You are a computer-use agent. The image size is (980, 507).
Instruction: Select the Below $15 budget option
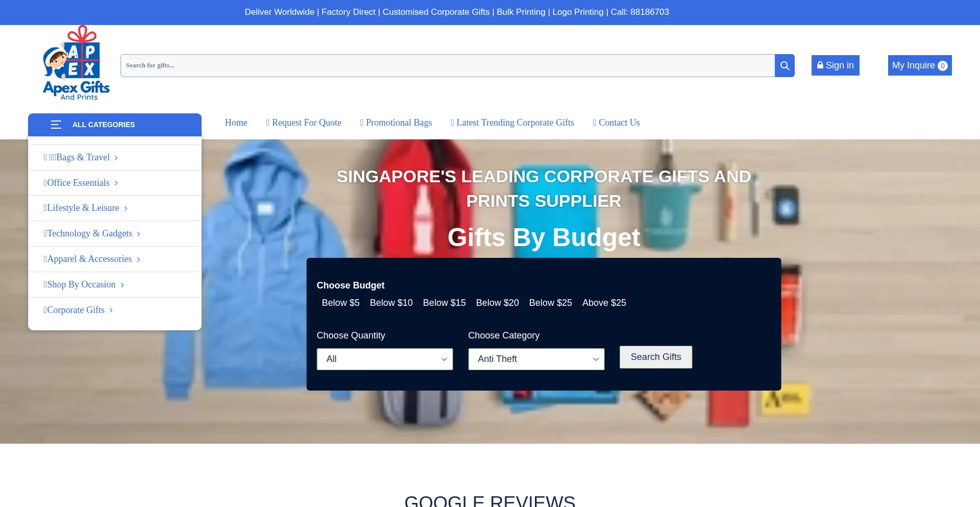pyautogui.click(x=444, y=303)
